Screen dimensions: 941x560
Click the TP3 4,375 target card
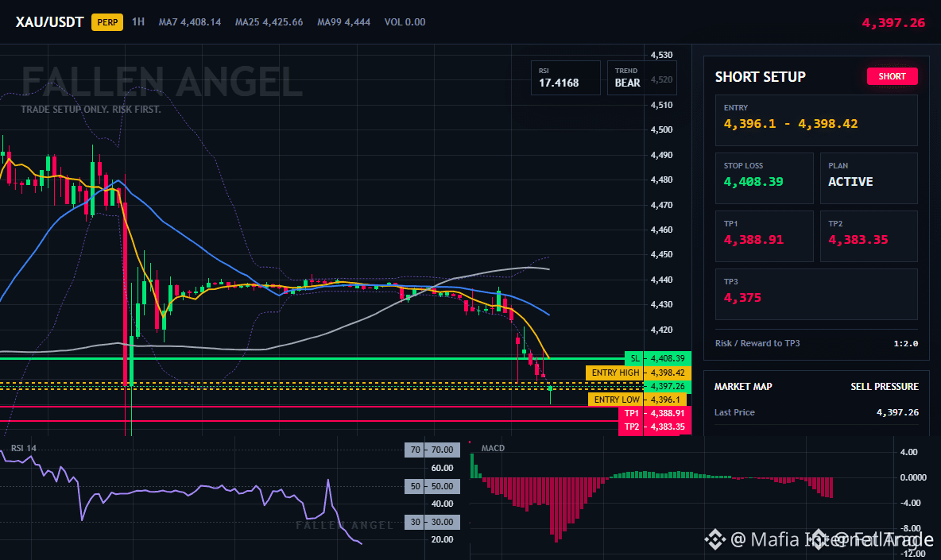tap(816, 294)
